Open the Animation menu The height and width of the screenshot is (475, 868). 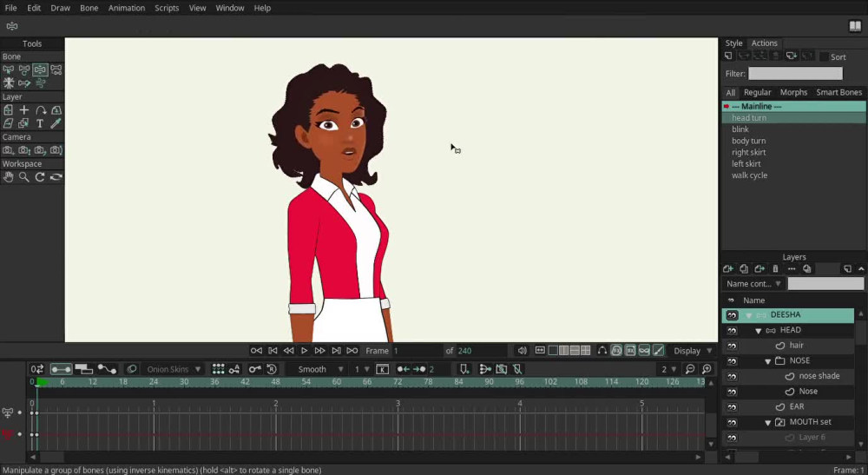pos(126,8)
